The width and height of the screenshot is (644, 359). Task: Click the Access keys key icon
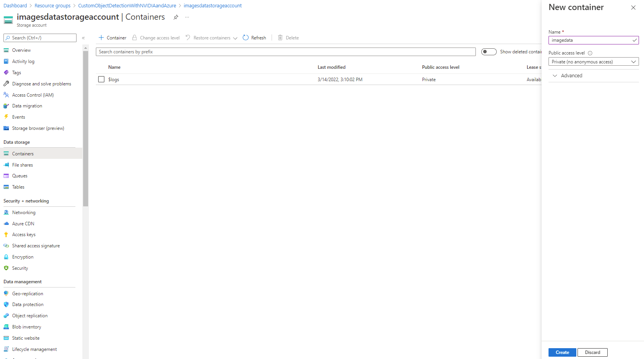click(x=6, y=235)
